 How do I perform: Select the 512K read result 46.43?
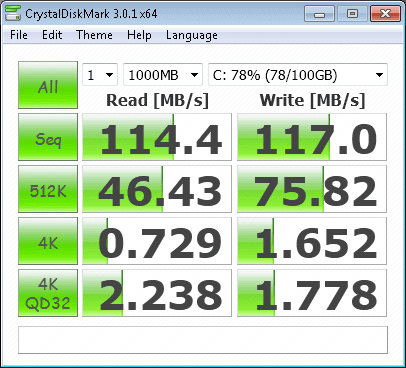tap(157, 189)
